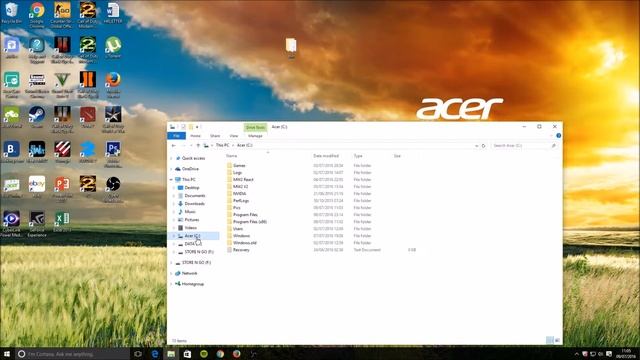640x360 pixels.
Task: Open the Windows Store taskbar icon
Action: point(187,354)
